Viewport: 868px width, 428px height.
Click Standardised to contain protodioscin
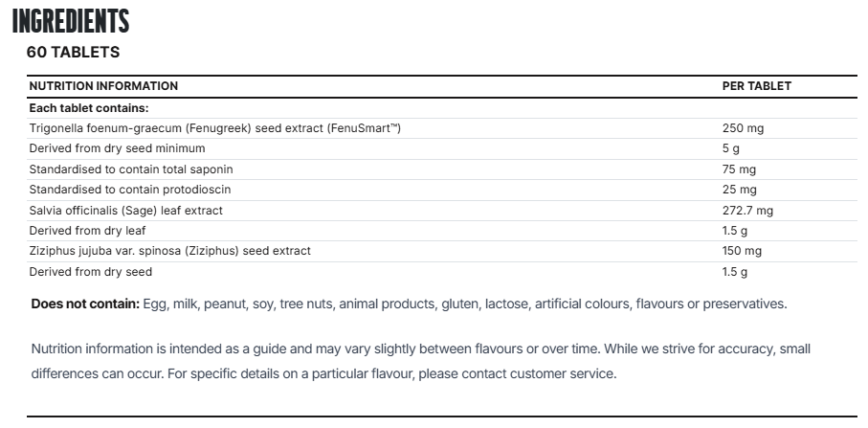(130, 190)
